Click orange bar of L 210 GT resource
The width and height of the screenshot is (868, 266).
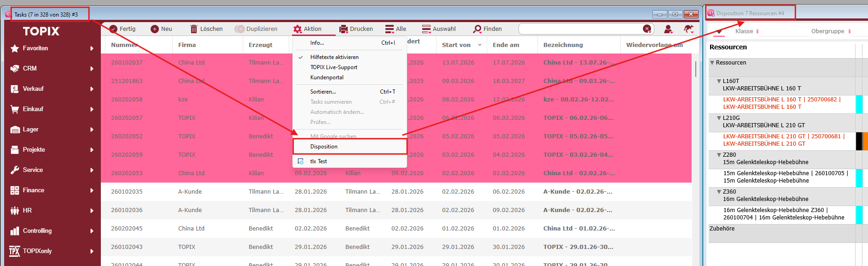[x=865, y=141]
